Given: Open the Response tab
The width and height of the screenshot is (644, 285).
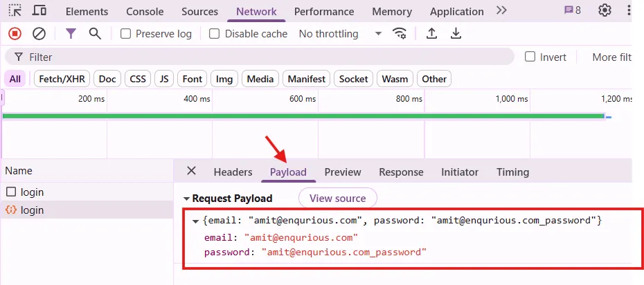Looking at the screenshot, I should (401, 172).
